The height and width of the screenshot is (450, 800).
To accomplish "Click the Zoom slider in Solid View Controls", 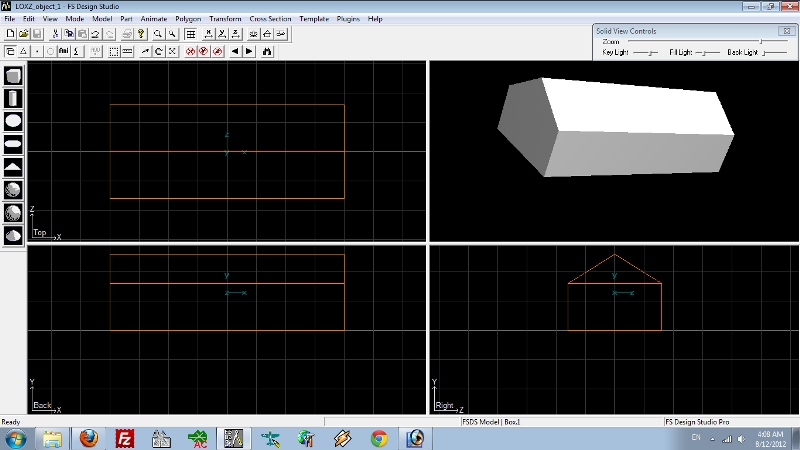I will [760, 42].
